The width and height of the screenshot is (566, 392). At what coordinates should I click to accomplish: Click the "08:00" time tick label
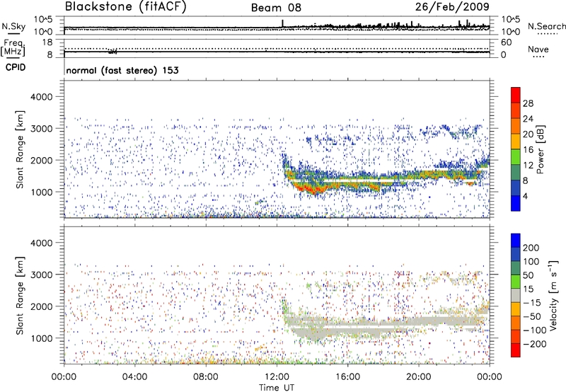pos(205,377)
